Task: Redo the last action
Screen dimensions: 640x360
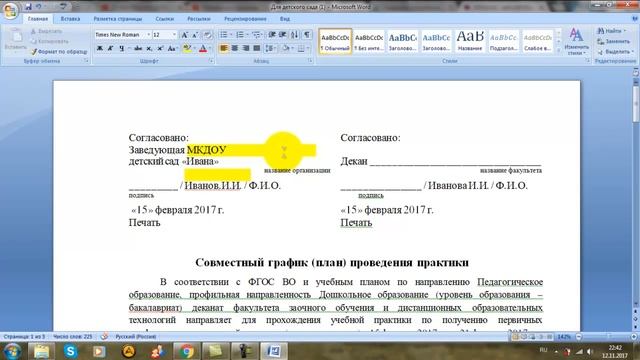Action: pyautogui.click(x=63, y=7)
